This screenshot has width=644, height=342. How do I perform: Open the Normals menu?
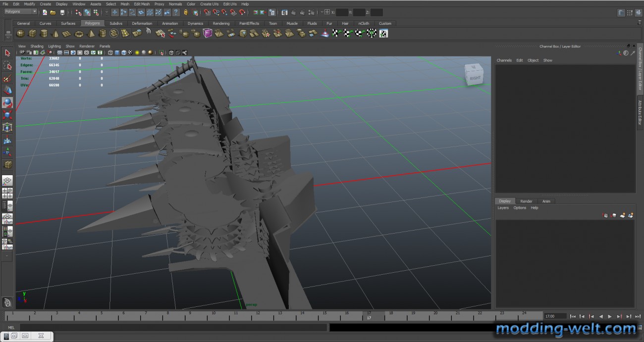point(175,4)
